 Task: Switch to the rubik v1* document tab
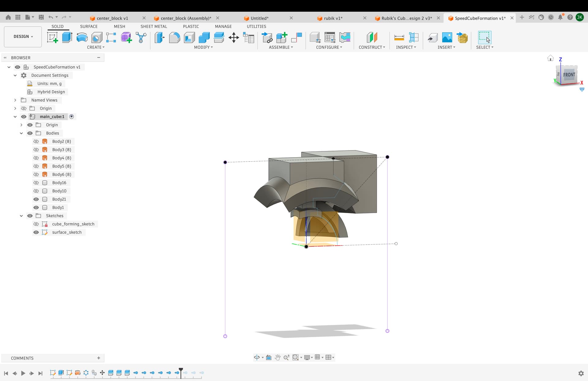[333, 18]
